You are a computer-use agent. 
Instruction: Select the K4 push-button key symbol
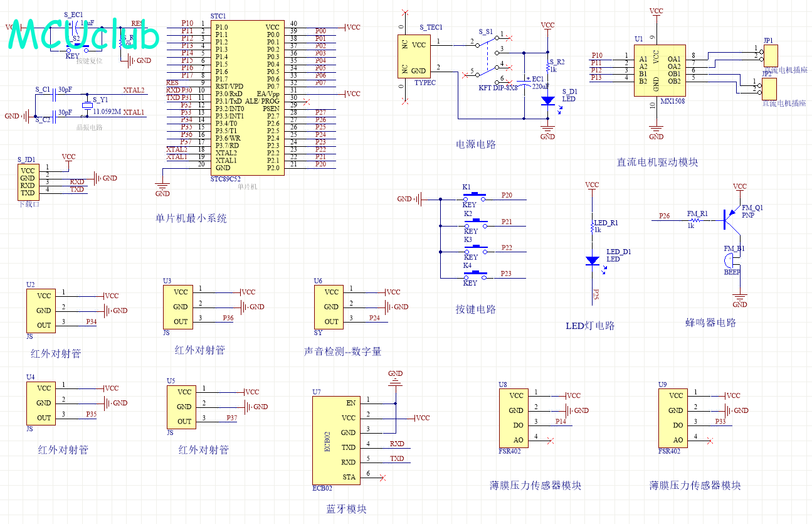coord(477,274)
